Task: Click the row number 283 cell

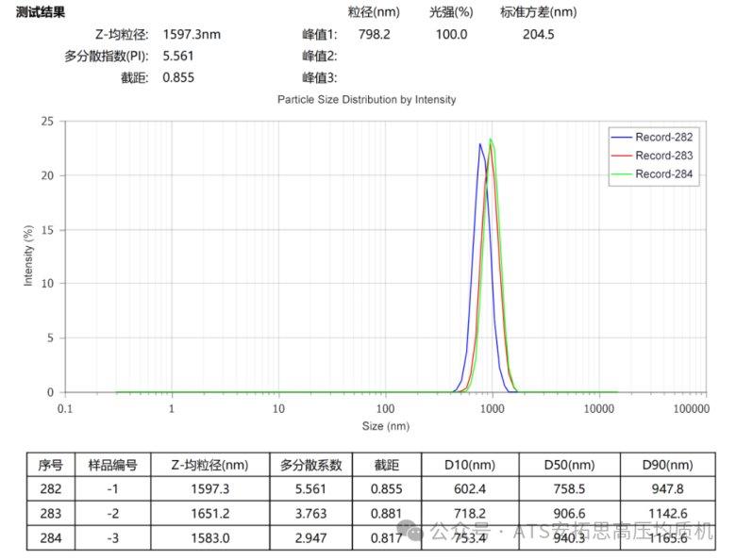Action: (x=50, y=514)
